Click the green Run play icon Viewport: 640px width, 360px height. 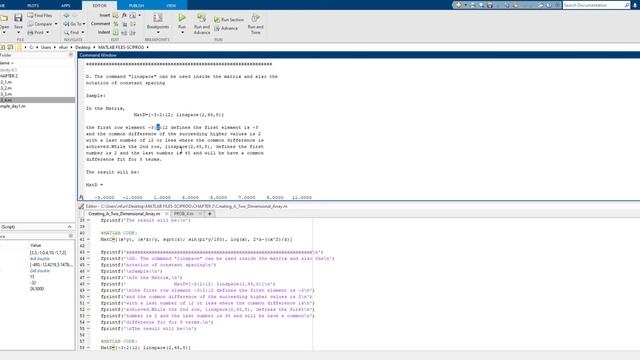coord(182,18)
